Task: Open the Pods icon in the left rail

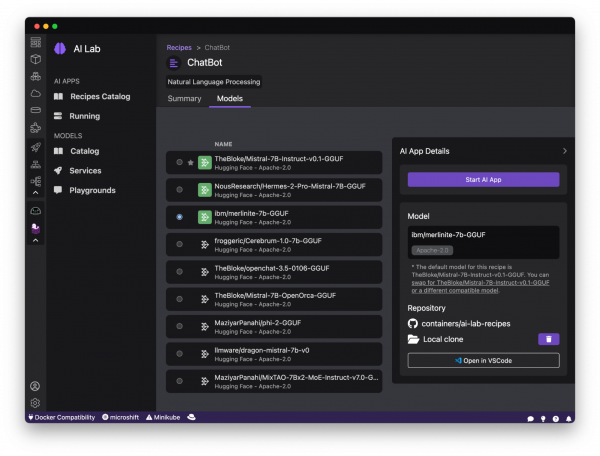Action: click(36, 77)
